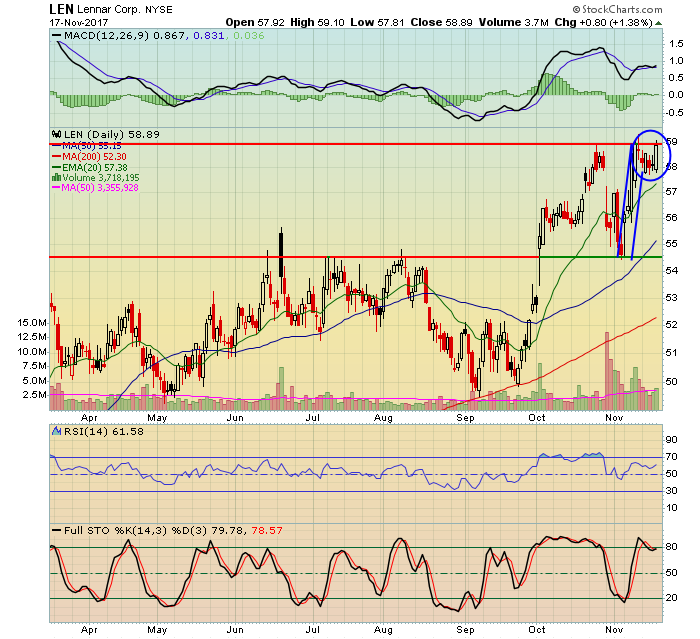Click the magenta line swatch before MA(50) 3,355,928
Screen dimensions: 700x639
(56, 188)
